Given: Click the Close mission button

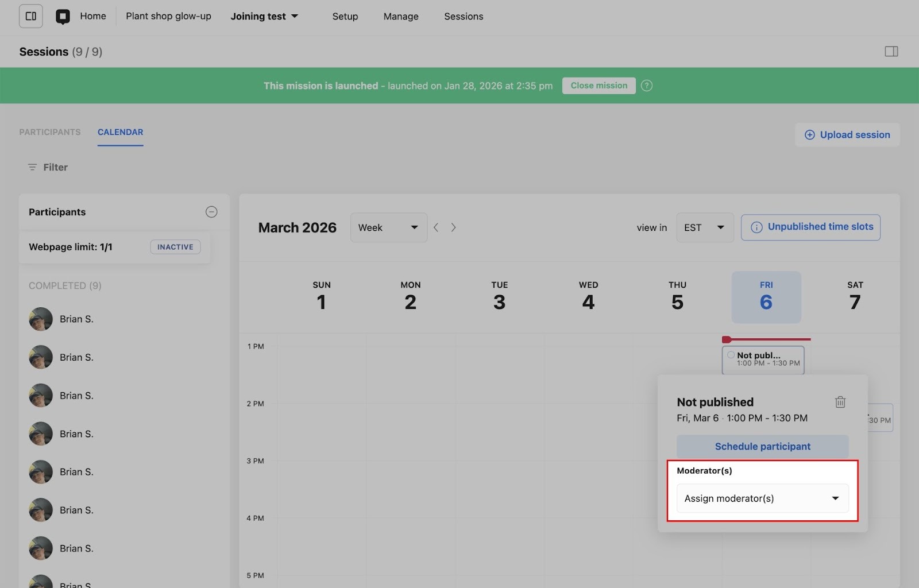Looking at the screenshot, I should [598, 86].
